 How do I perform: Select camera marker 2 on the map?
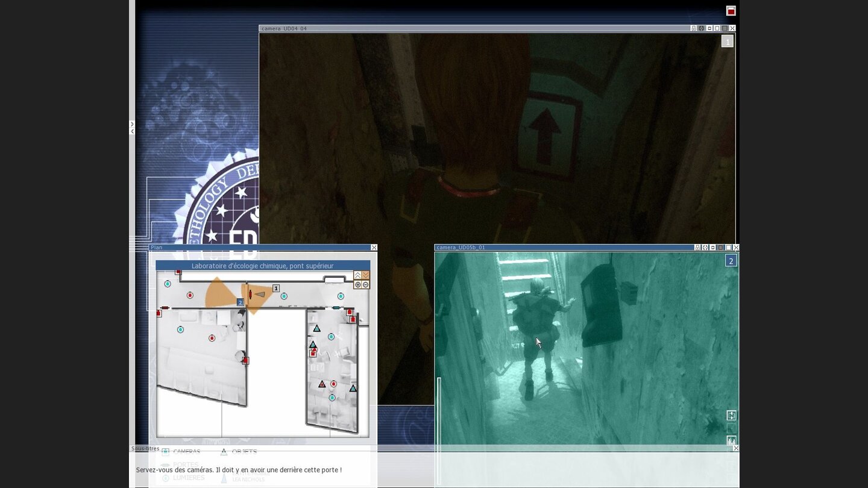coord(240,302)
